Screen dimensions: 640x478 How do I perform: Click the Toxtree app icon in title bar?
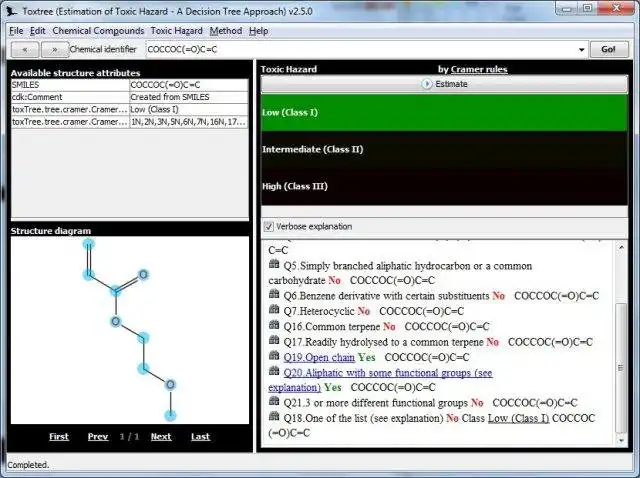(12, 11)
